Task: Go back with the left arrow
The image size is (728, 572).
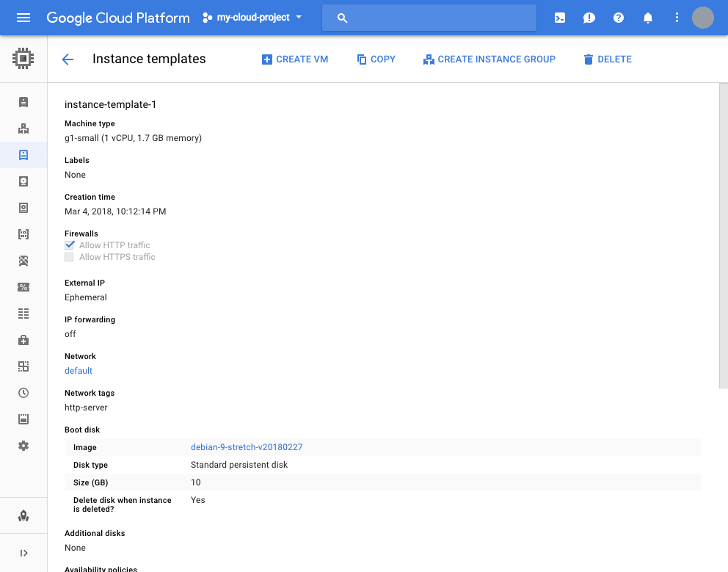Action: 68,59
